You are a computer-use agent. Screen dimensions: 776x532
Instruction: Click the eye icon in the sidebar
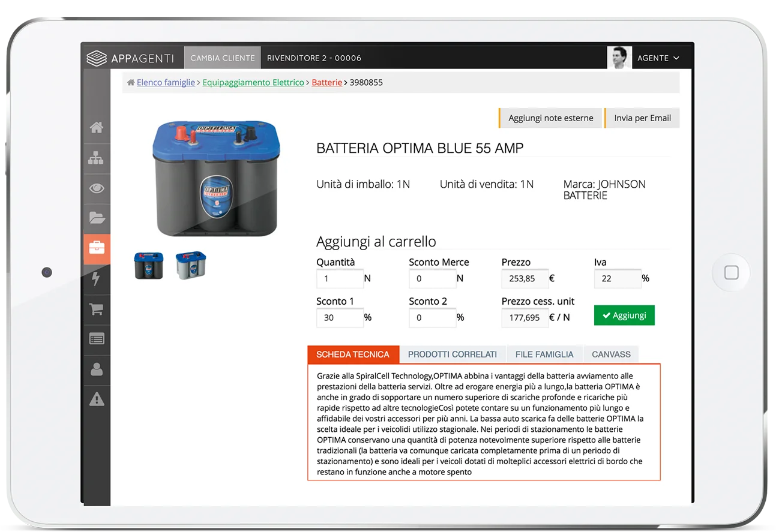point(97,188)
